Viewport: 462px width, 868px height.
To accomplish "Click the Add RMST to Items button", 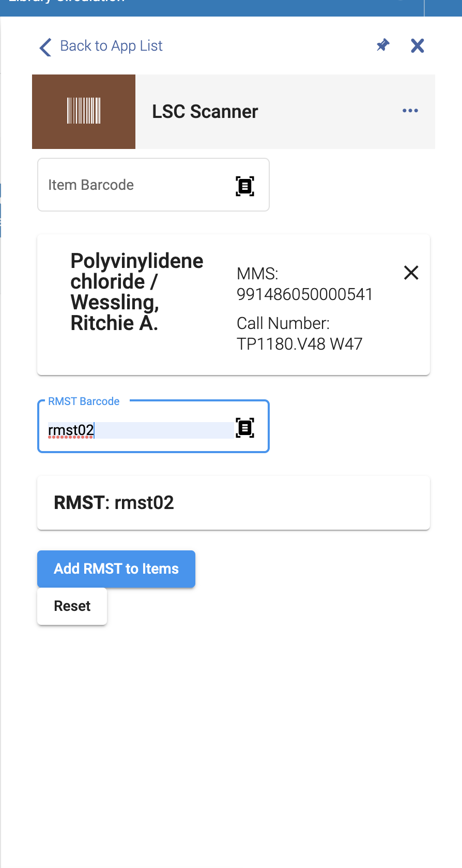I will tap(116, 569).
